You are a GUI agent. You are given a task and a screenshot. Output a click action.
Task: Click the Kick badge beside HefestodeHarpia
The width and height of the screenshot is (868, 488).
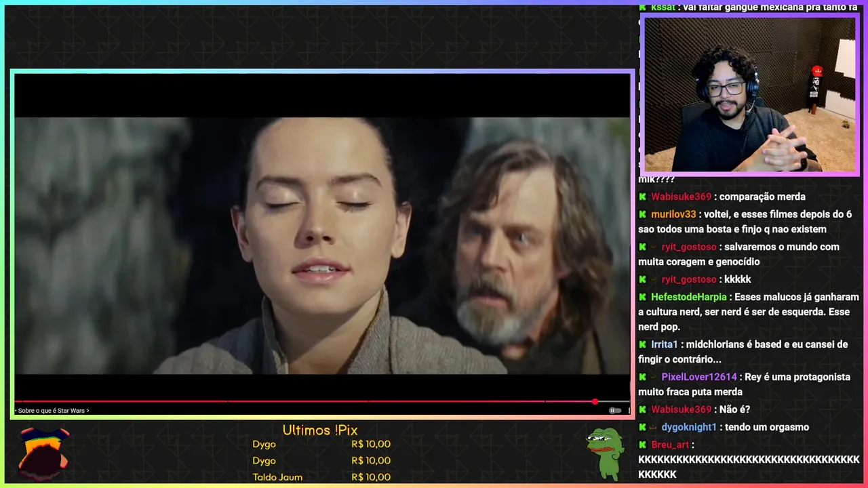click(642, 297)
